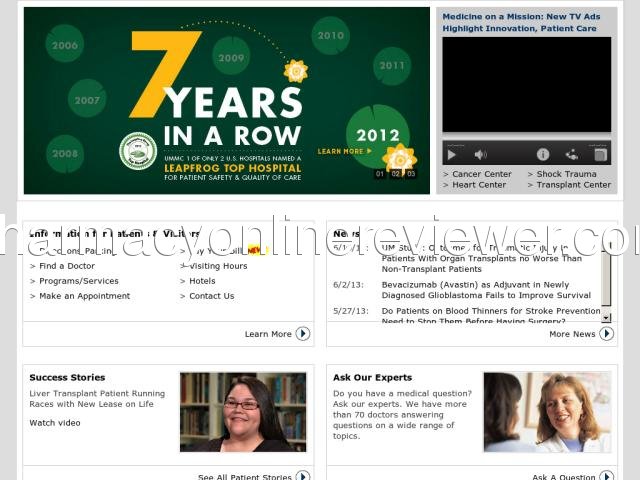Open the Contact Us link

tap(212, 296)
